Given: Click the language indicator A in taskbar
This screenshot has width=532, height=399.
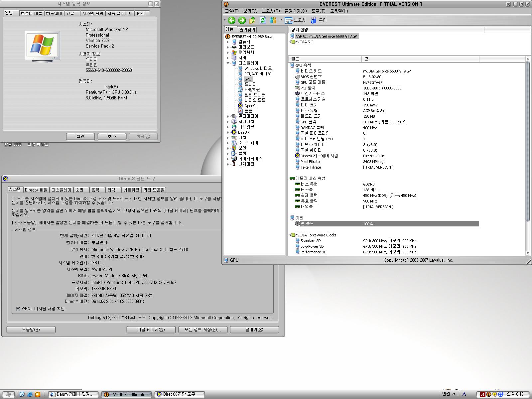Looking at the screenshot, I should click(x=464, y=394).
